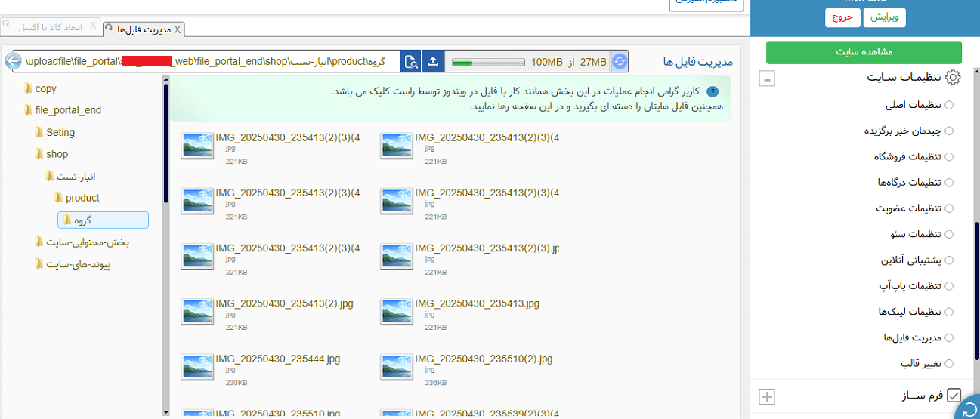The height and width of the screenshot is (419, 980).
Task: Select the file name IMG_20250430_235510(2).jpg
Action: [484, 359]
